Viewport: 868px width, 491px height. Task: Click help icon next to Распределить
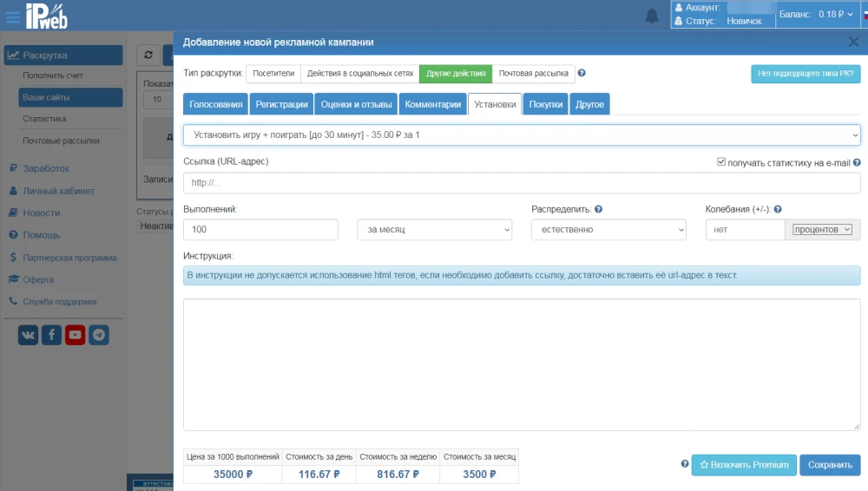pyautogui.click(x=599, y=209)
